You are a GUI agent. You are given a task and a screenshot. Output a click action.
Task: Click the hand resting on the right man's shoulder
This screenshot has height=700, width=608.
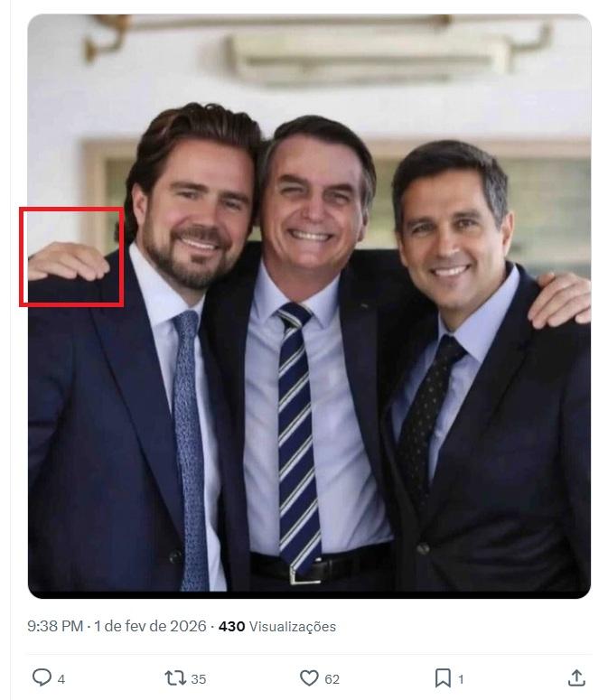point(560,298)
